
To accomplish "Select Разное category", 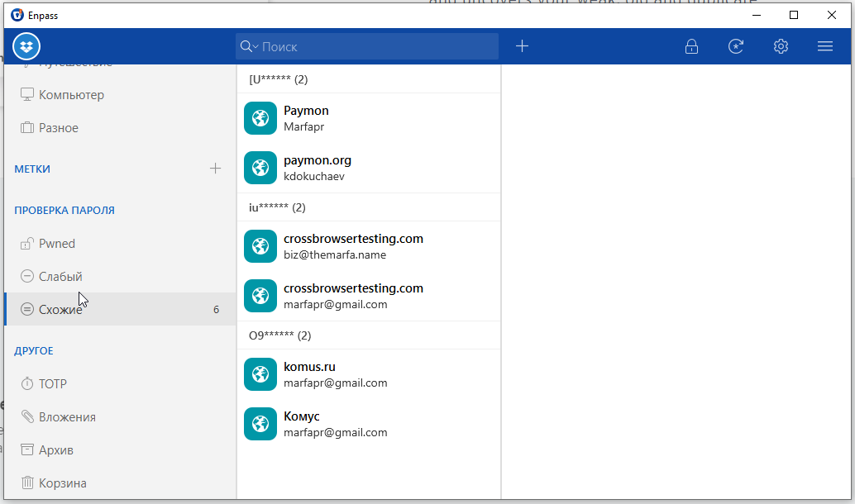I will tap(120, 128).
